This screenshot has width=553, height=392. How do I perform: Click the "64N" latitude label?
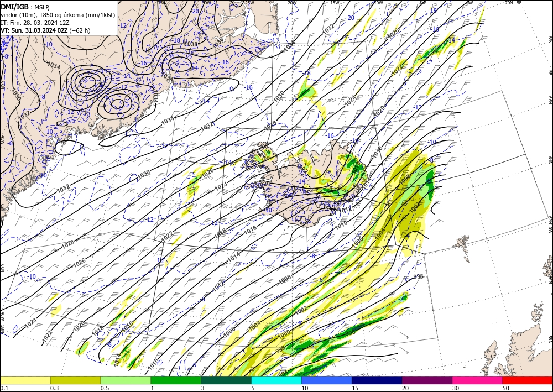(x=550, y=160)
